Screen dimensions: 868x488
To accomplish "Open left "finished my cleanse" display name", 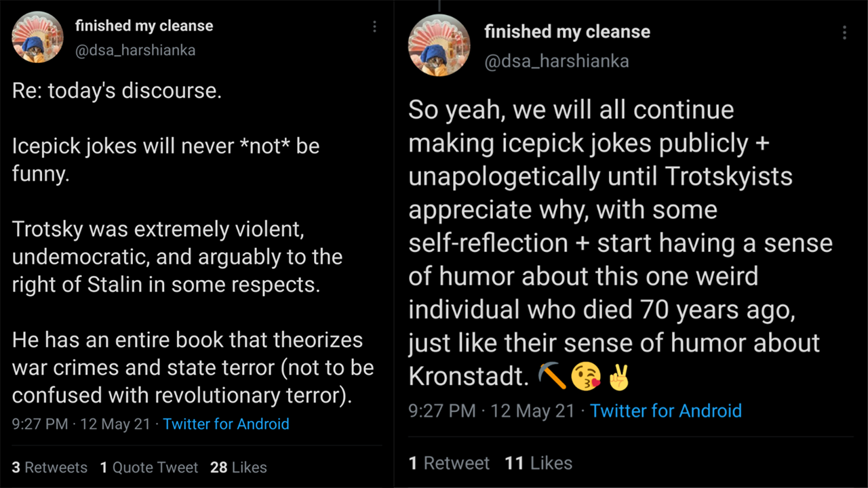I will coord(144,26).
